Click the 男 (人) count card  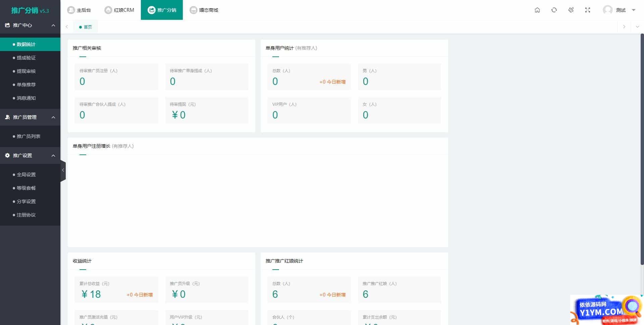[399, 77]
